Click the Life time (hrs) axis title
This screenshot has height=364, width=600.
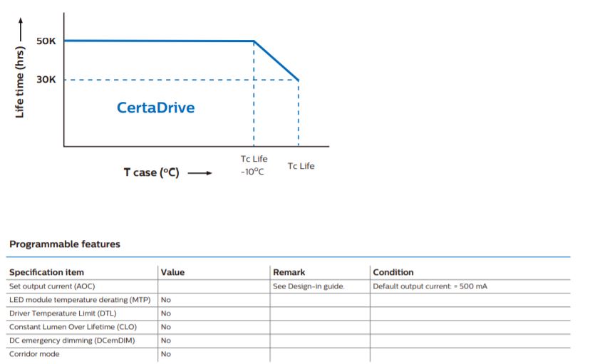point(19,82)
